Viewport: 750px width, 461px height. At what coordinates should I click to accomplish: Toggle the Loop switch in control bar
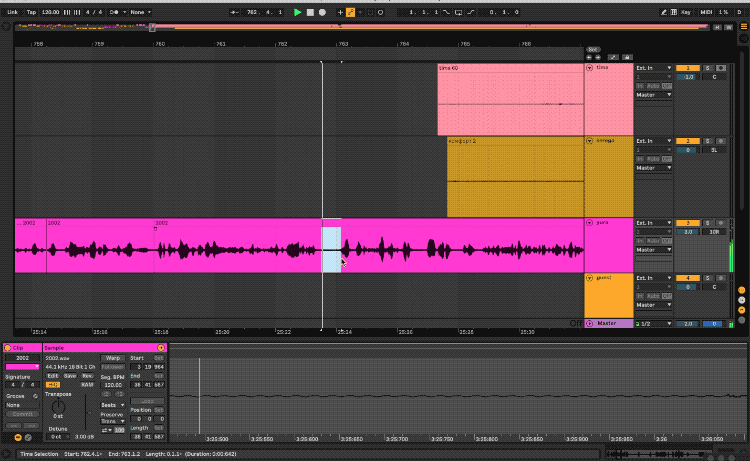[x=458, y=12]
